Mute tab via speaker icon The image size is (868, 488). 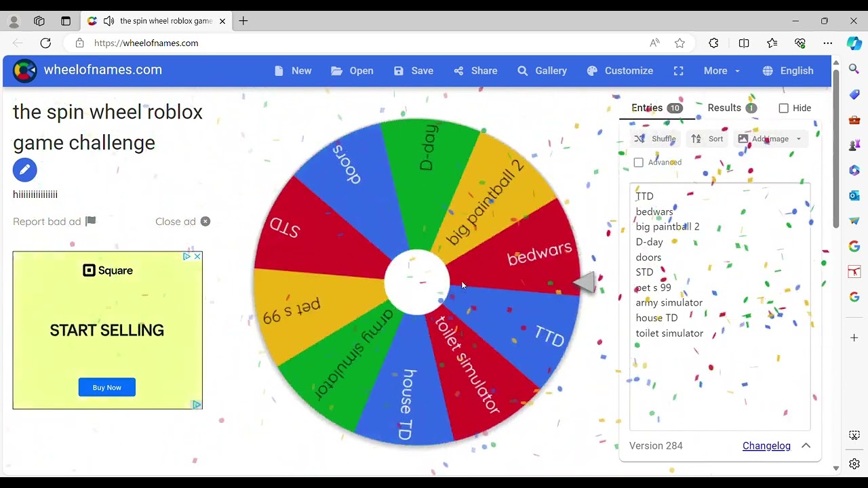[109, 21]
